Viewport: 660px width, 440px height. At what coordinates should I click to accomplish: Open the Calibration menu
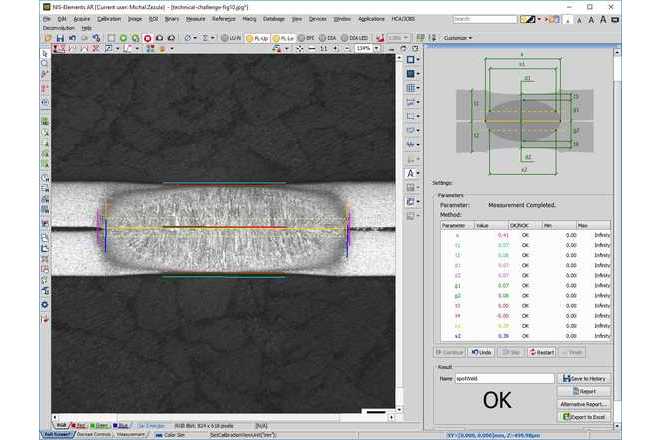coord(107,19)
